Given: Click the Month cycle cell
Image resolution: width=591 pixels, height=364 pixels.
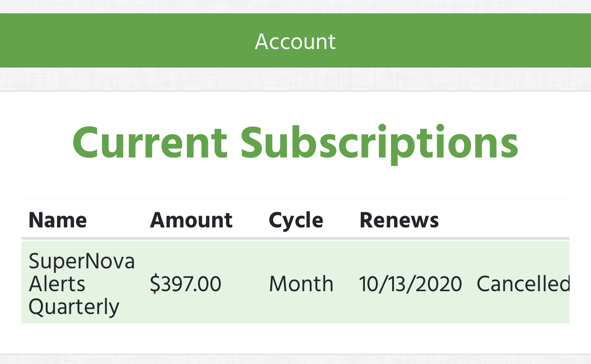Looking at the screenshot, I should point(301,284).
